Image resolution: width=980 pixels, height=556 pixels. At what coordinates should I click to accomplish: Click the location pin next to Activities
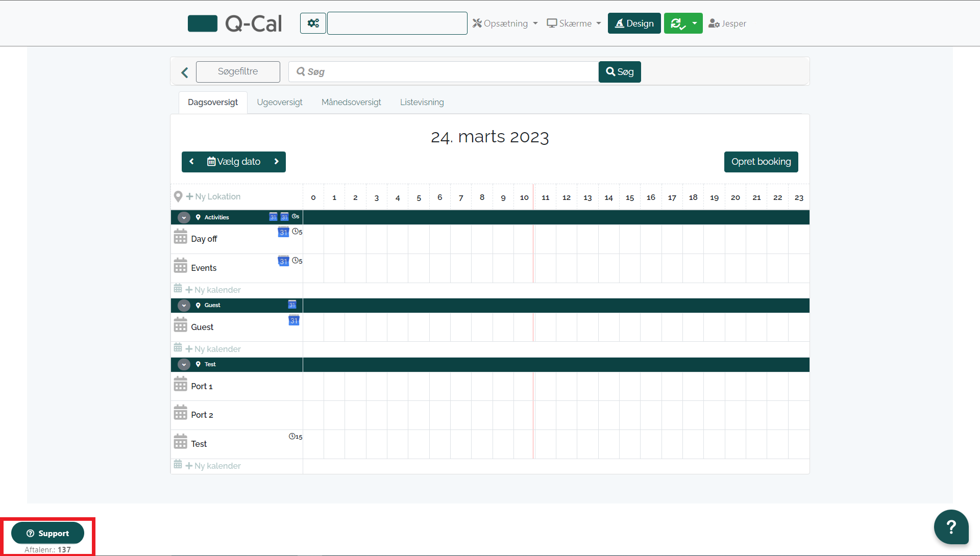tap(198, 217)
